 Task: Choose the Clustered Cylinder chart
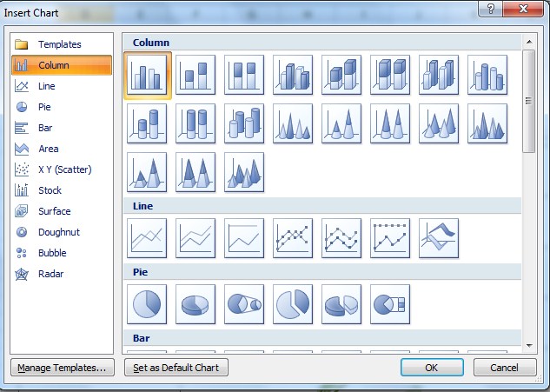click(x=487, y=75)
